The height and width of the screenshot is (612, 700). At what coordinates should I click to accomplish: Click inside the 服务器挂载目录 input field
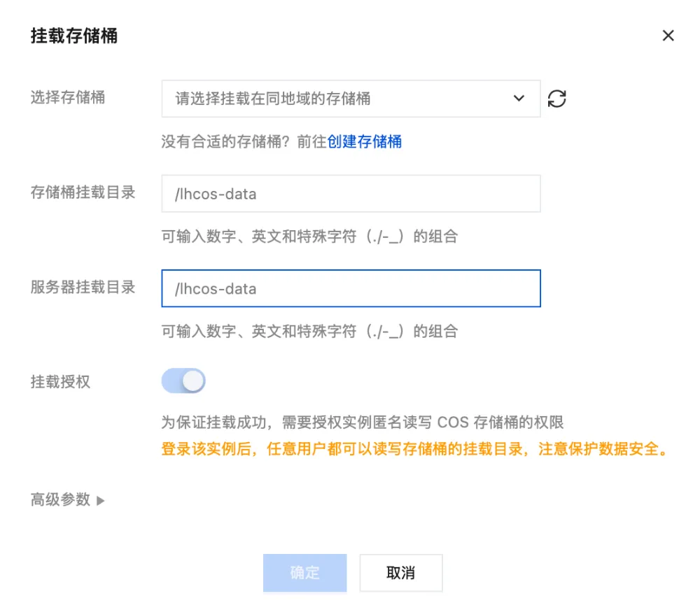350,289
